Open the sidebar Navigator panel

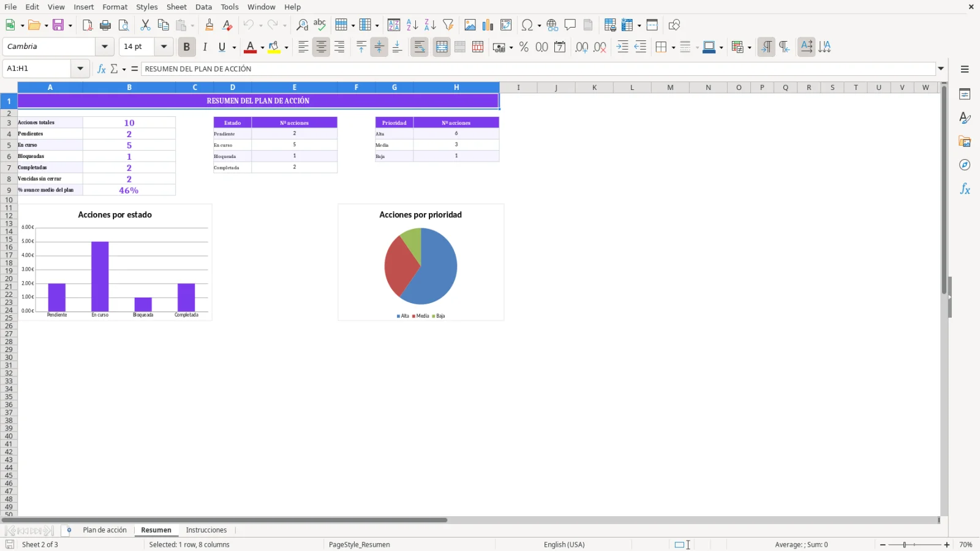(965, 165)
